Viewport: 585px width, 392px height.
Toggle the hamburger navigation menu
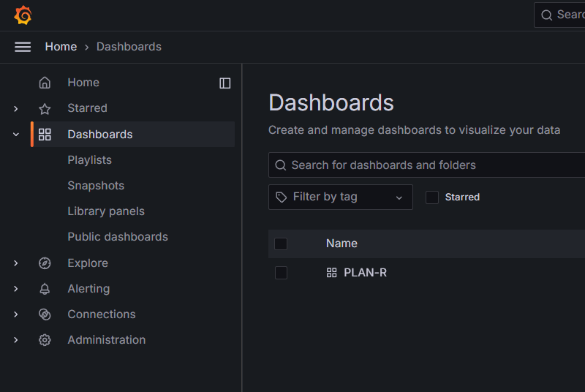23,47
